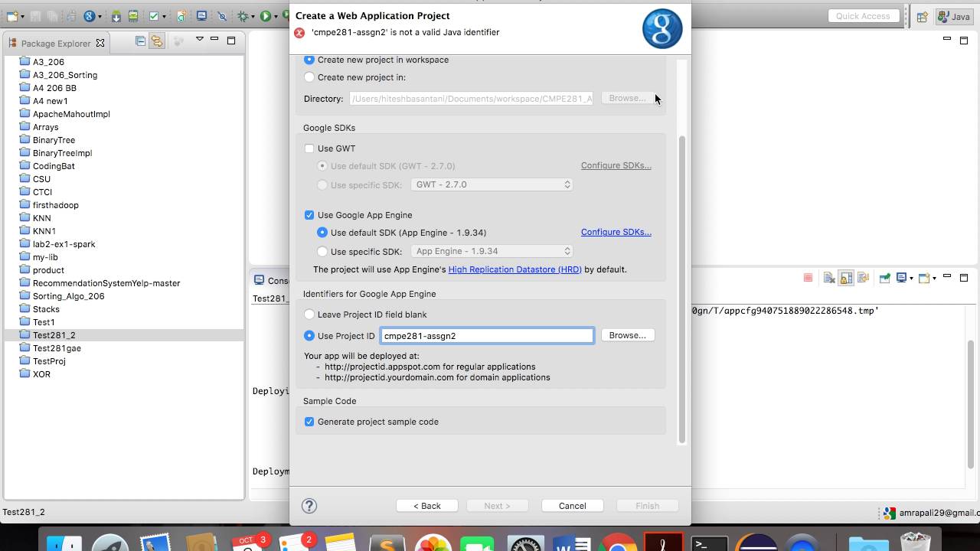Toggle the console Scroll Lock icon
The image size is (980, 551).
point(846,278)
